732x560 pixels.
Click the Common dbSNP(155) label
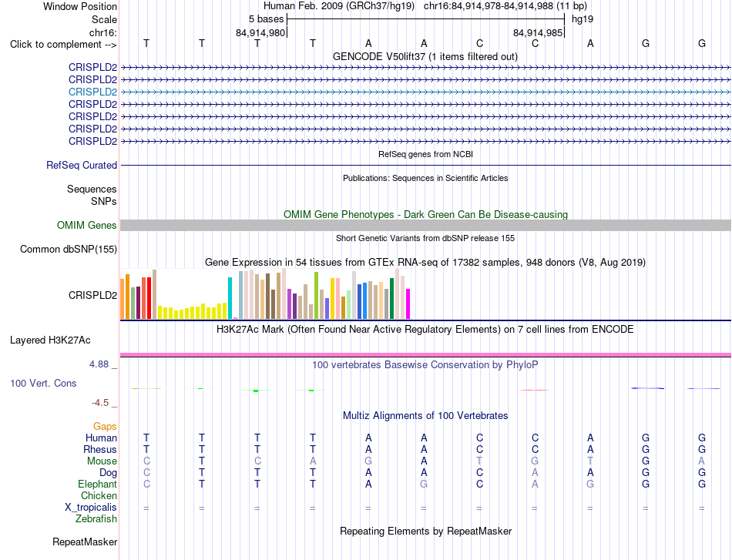pyautogui.click(x=68, y=250)
